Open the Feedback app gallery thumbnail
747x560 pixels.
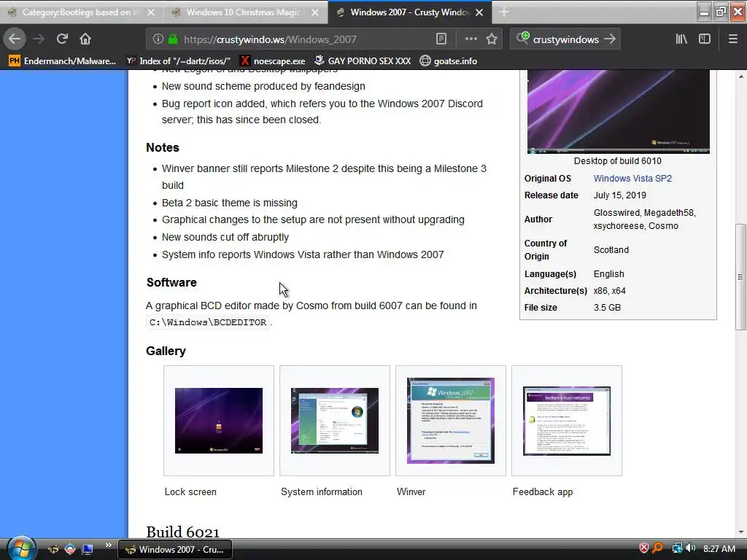point(566,421)
